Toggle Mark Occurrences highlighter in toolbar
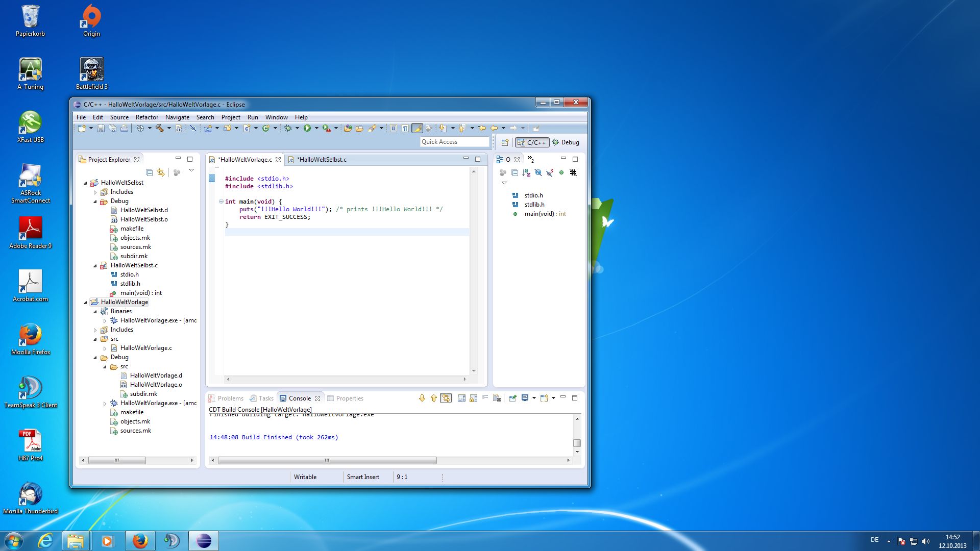Screen dimensions: 980x551 (417, 129)
